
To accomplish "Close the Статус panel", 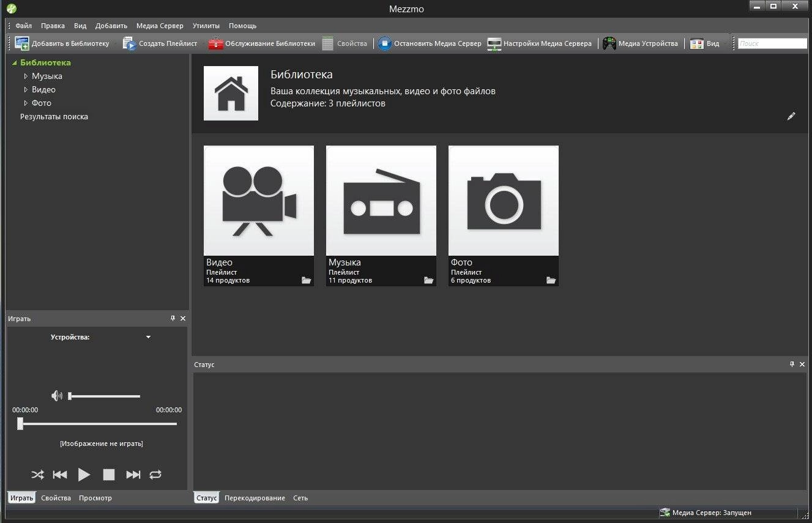I will tap(802, 364).
